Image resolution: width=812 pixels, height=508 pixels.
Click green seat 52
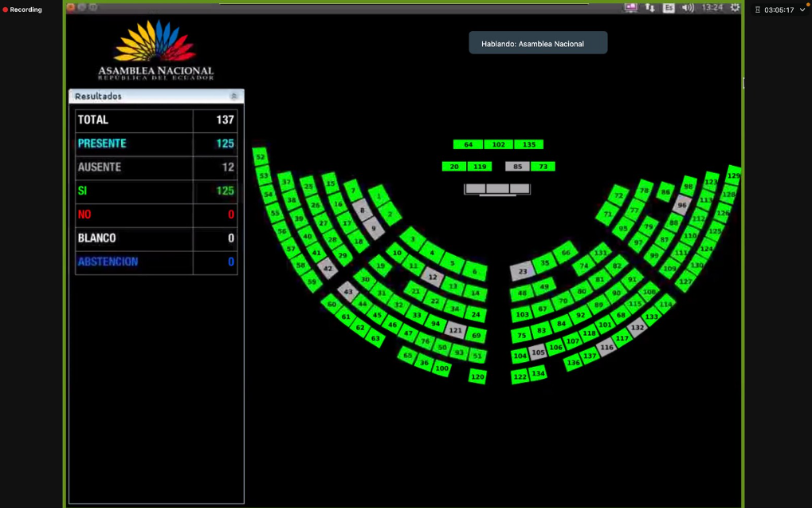(260, 156)
